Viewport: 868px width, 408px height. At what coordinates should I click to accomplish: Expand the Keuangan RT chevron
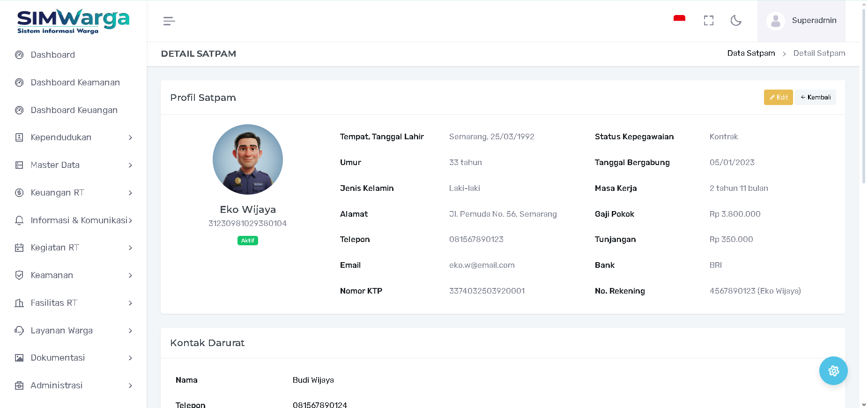130,193
